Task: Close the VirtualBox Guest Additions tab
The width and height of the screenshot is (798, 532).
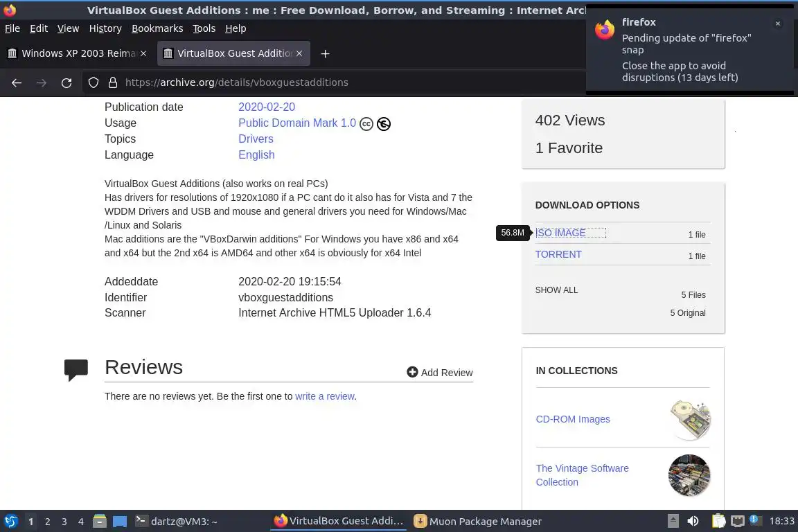Action: tap(299, 53)
